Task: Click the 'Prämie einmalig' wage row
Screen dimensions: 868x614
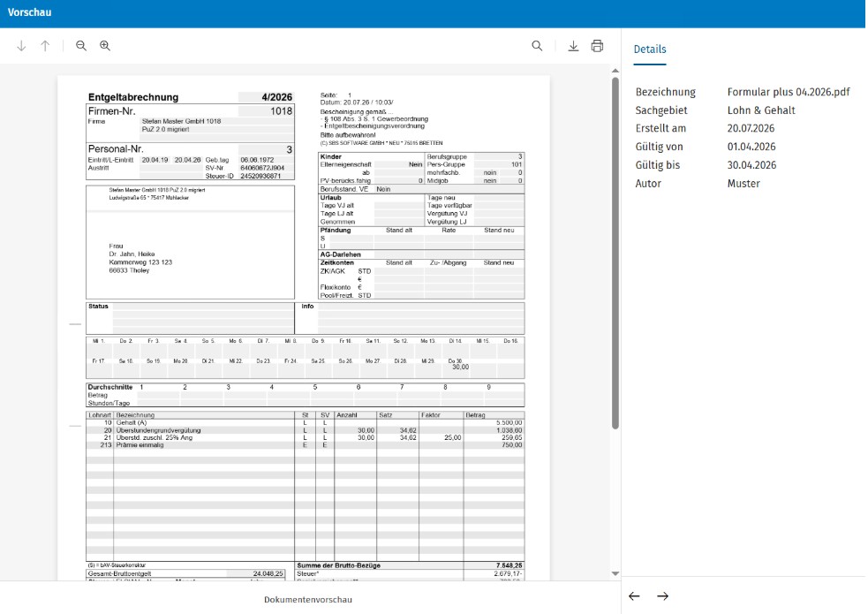Action: click(305, 445)
